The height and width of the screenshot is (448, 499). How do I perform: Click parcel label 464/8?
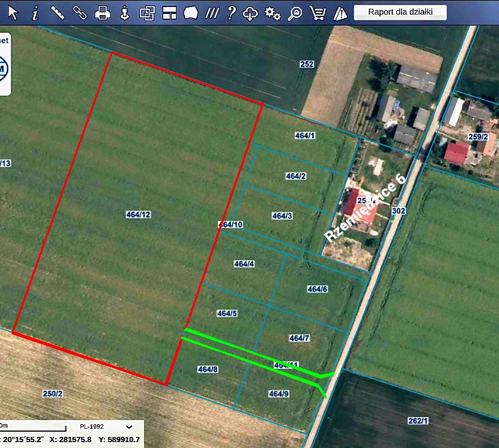tap(208, 369)
